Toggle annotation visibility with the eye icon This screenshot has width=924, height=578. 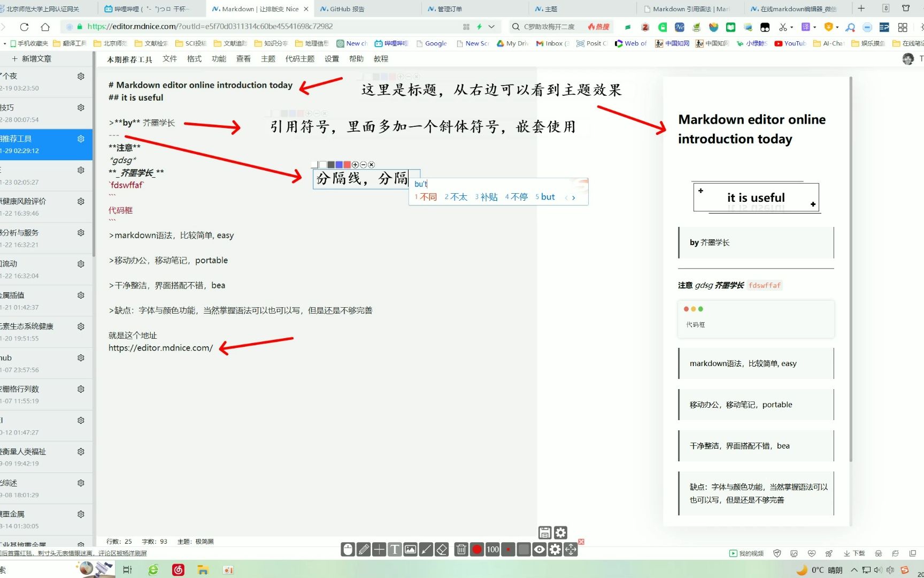pyautogui.click(x=540, y=549)
